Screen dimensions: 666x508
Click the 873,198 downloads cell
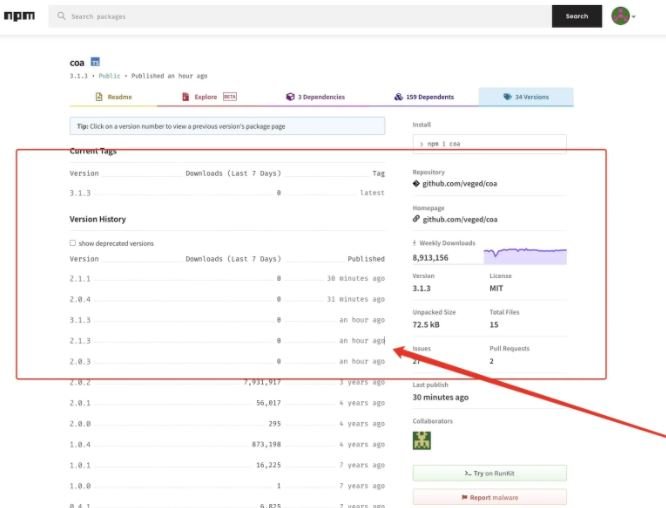coord(266,445)
